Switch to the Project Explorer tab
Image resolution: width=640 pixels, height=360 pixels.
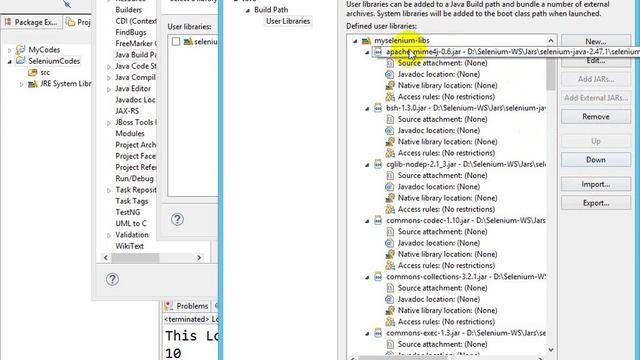(78, 22)
